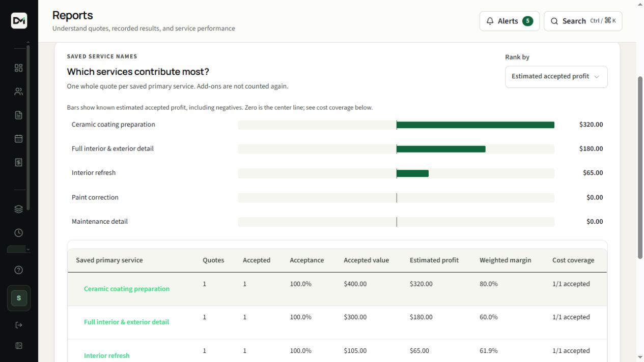Click the Full interior & exterior detail bar

[x=441, y=149]
